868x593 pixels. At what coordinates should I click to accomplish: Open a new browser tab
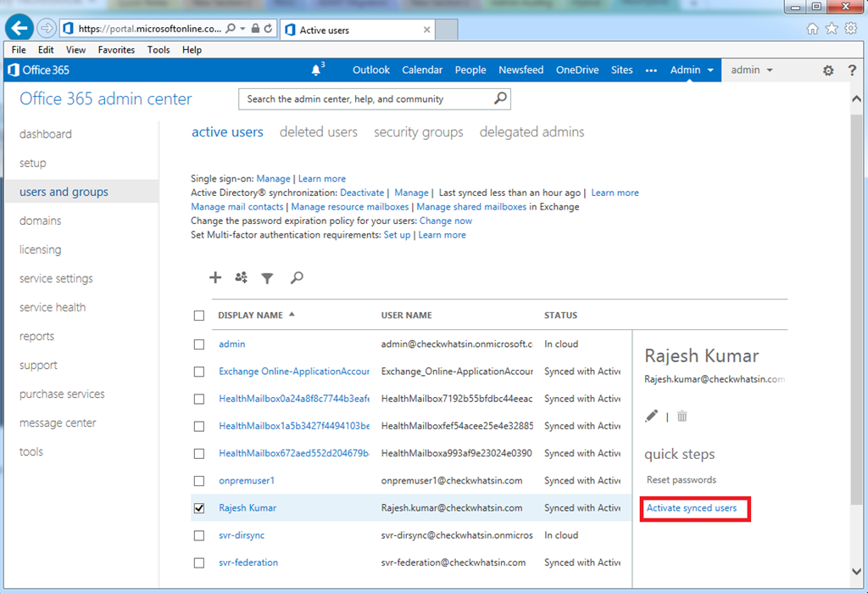[x=446, y=30]
